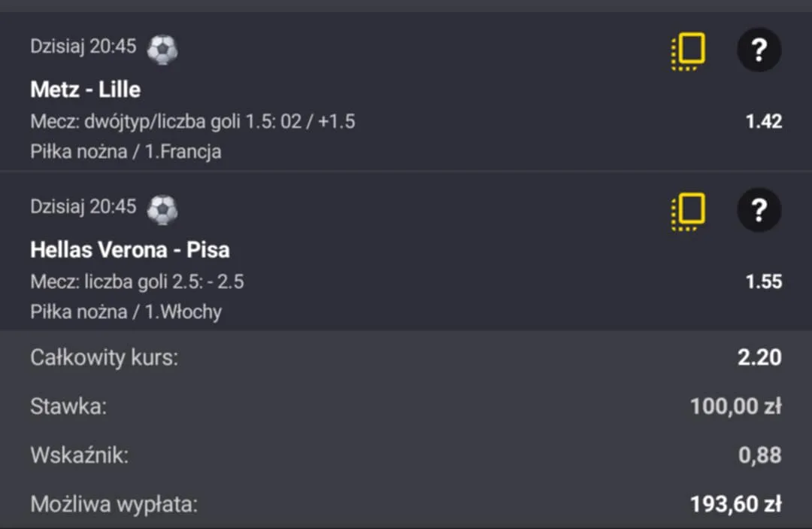Image resolution: width=812 pixels, height=529 pixels.
Task: Select the odds value 1.55
Action: (x=764, y=281)
